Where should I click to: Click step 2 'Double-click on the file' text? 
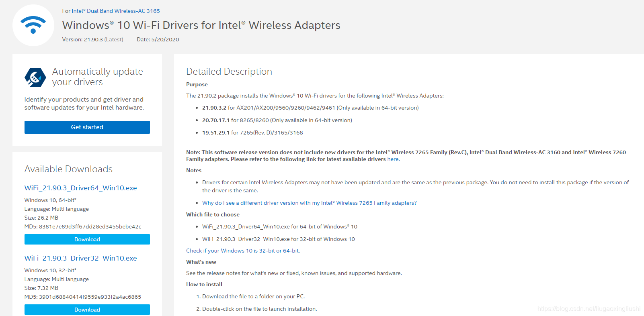[259, 309]
